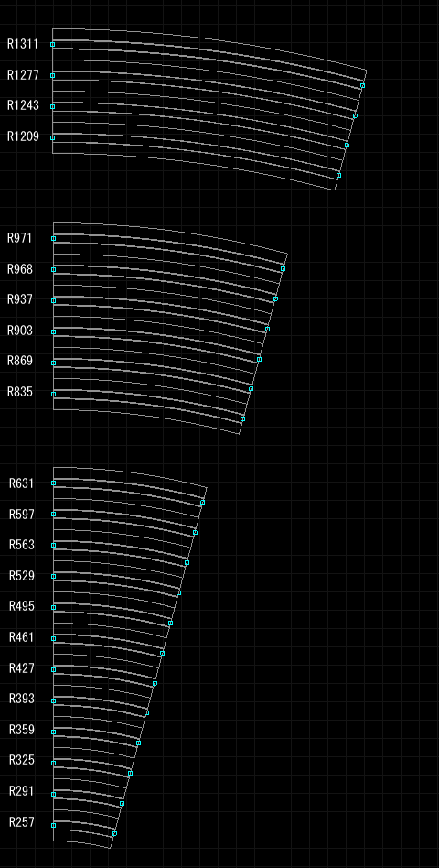Select the R563 radius label

(x=22, y=546)
